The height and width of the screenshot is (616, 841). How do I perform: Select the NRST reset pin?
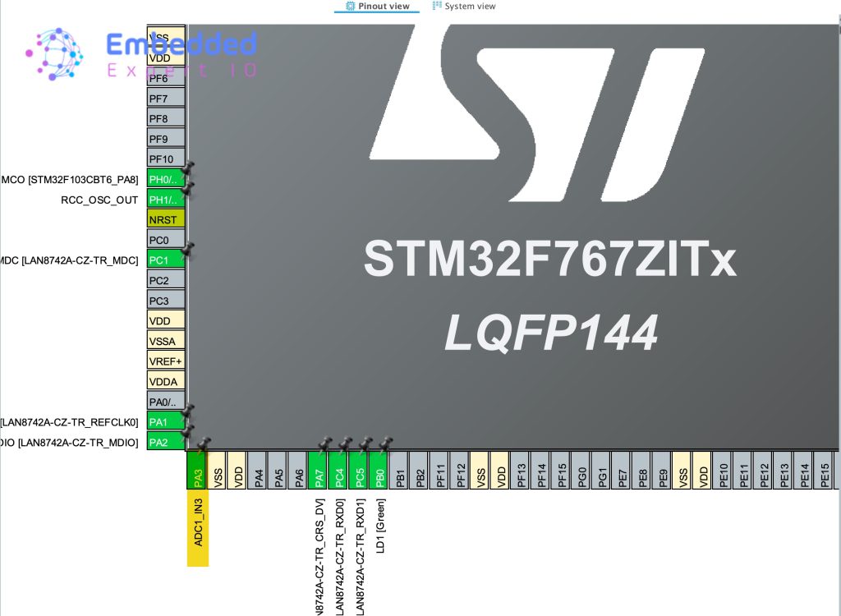[165, 219]
